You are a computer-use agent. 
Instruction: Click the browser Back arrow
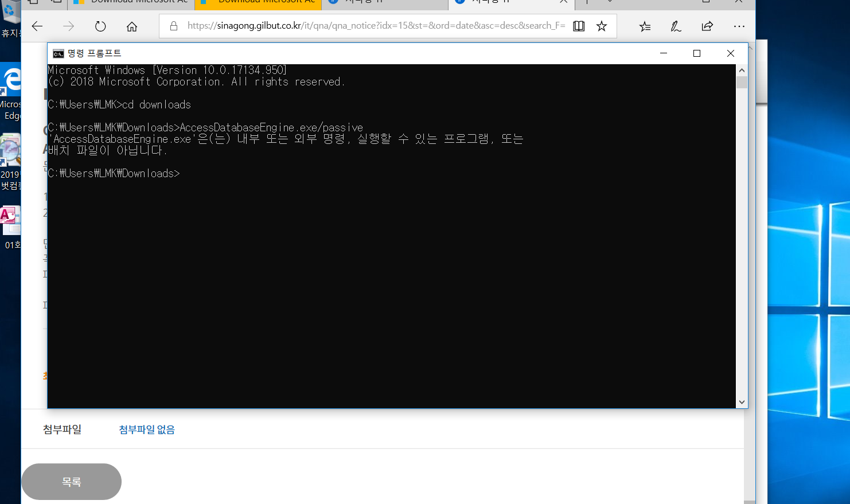tap(37, 26)
